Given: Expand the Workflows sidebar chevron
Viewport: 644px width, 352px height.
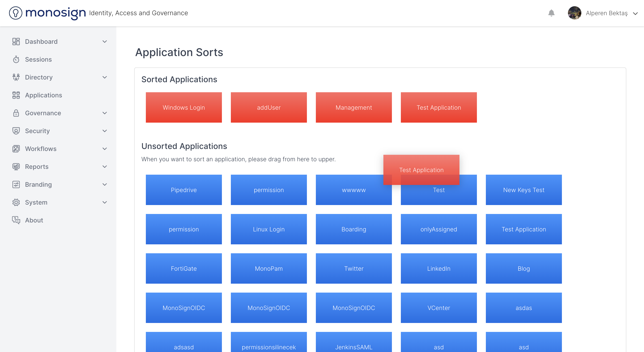Looking at the screenshot, I should pyautogui.click(x=105, y=149).
